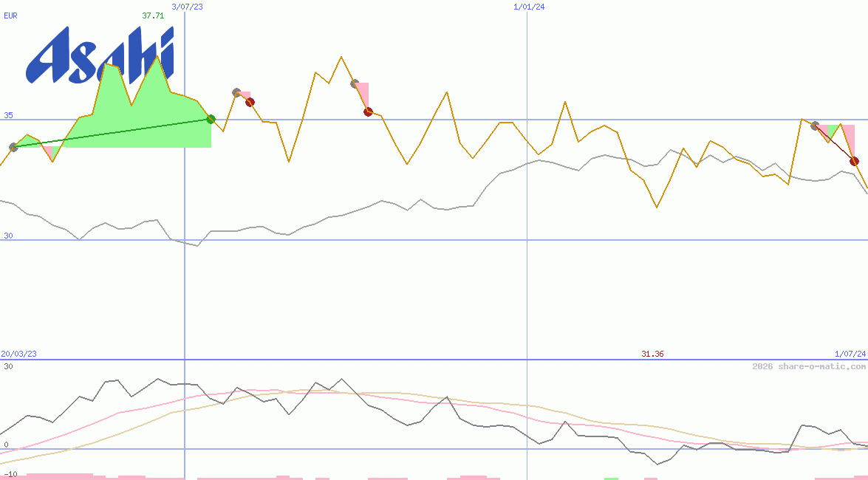Click the gray entry dot before the pink loss triangle
The image size is (868, 480).
click(x=355, y=83)
